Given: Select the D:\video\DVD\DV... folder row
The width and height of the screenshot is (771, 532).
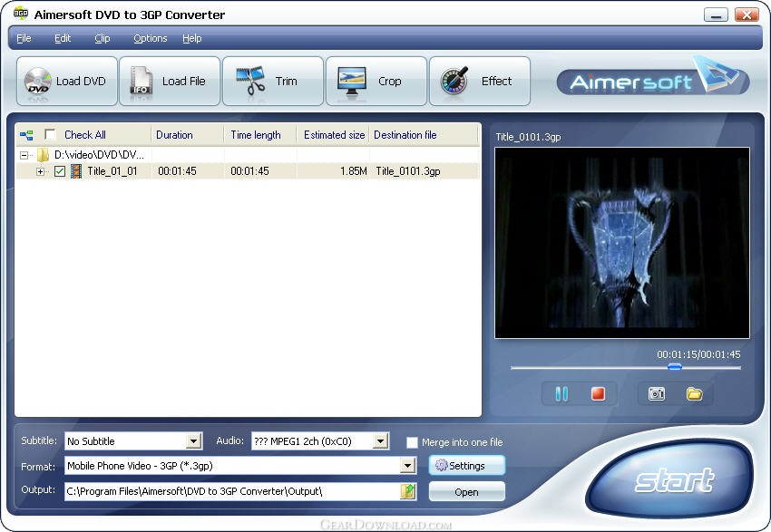Looking at the screenshot, I should coord(99,155).
